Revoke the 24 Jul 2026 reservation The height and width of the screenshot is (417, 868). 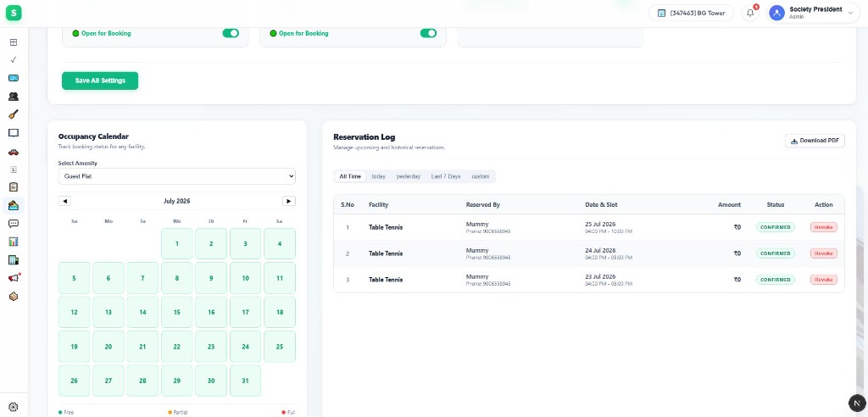pos(824,253)
